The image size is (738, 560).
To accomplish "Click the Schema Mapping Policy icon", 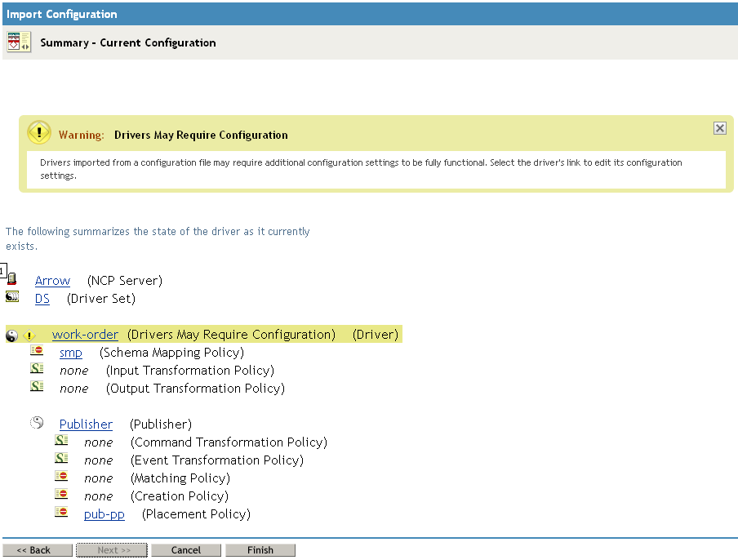I will 37,351.
